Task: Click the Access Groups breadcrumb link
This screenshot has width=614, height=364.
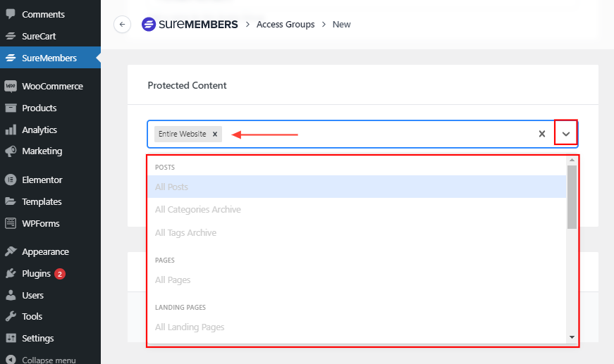Action: (285, 25)
